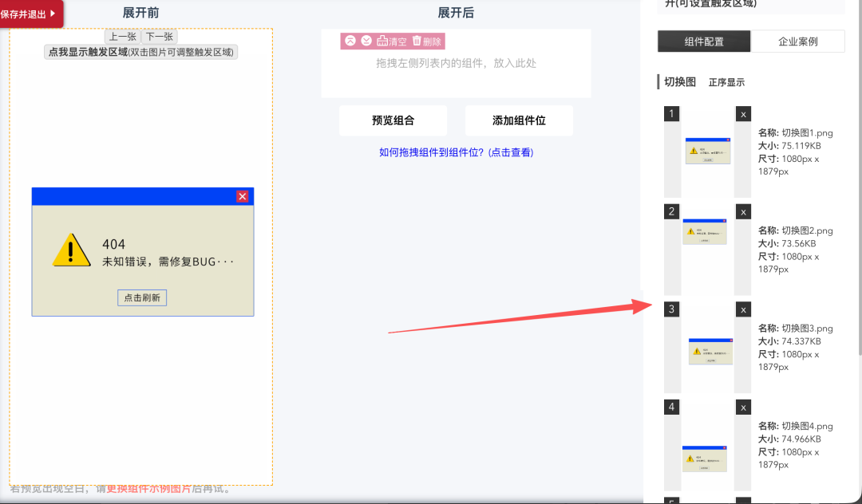
Task: Click the 展开前 heading
Action: [140, 13]
